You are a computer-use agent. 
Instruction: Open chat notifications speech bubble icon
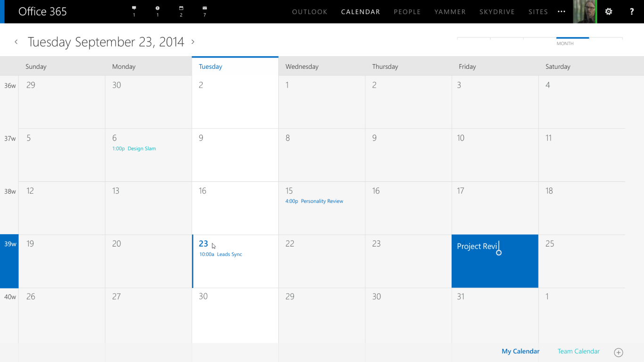[134, 8]
